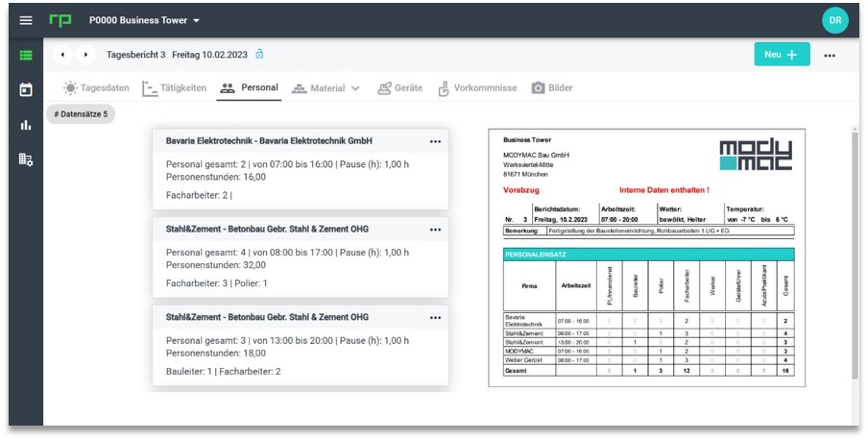Click Bauleiter: 1 | Facharbeiter: 2 text
Image resolution: width=868 pixels, height=440 pixels.
tap(223, 371)
